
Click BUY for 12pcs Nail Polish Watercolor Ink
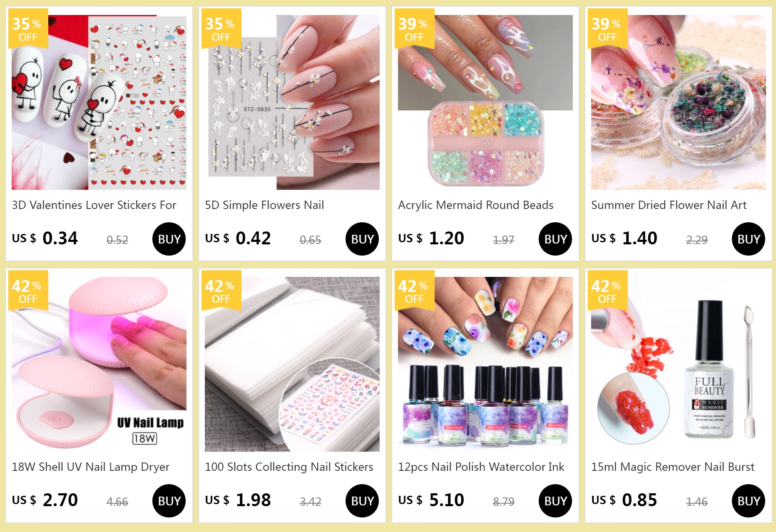click(555, 501)
